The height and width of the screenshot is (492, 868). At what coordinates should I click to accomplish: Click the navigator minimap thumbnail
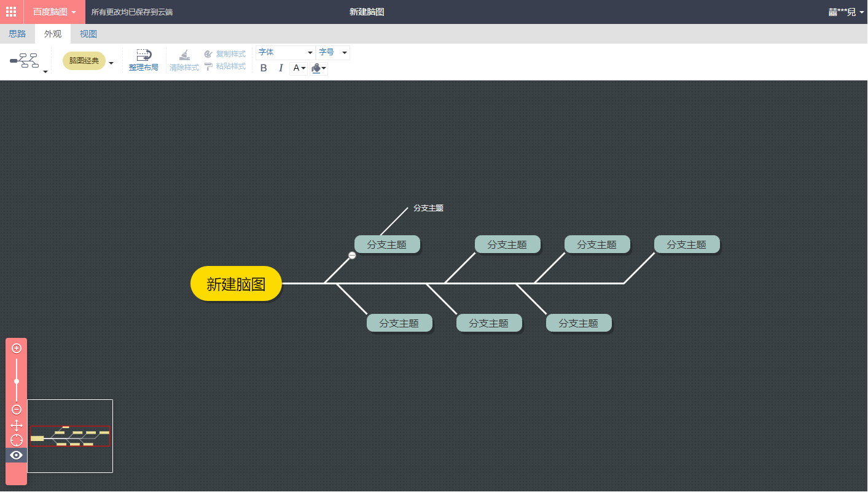[70, 436]
